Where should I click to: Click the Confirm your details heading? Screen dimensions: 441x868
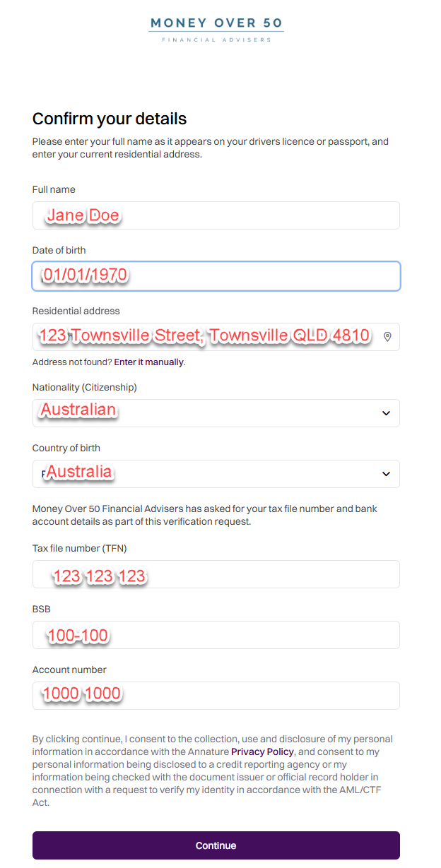(x=110, y=119)
